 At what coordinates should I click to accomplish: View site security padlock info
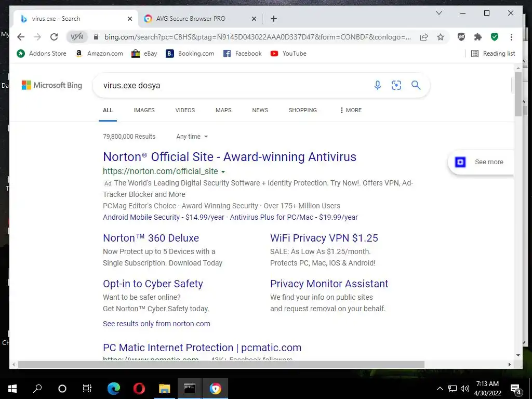coord(96,37)
